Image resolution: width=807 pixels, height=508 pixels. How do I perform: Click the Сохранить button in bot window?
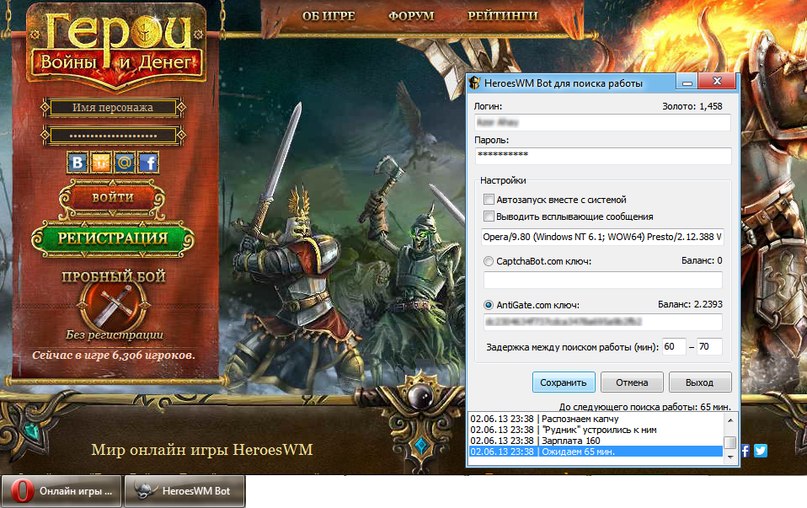[x=564, y=382]
